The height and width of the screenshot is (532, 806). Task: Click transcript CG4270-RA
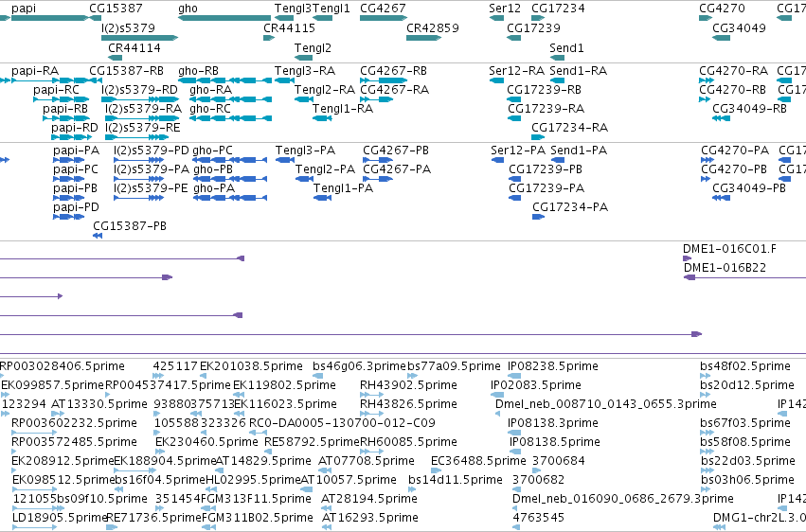click(x=733, y=70)
